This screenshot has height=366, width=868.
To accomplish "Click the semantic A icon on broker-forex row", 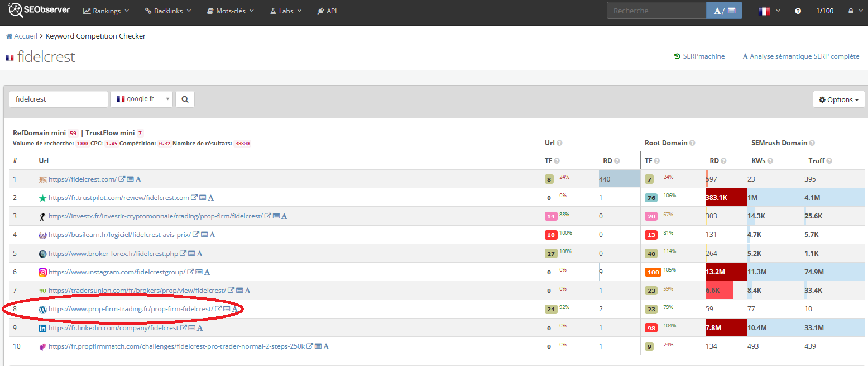I will pos(199,253).
